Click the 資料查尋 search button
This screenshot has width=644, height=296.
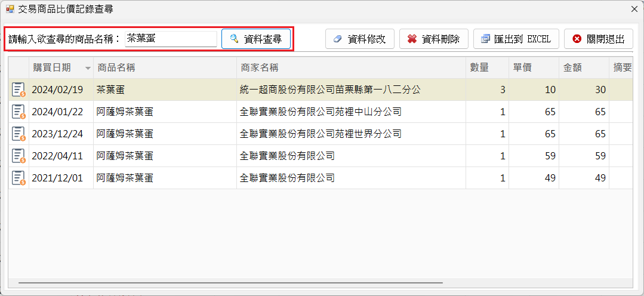tap(256, 39)
